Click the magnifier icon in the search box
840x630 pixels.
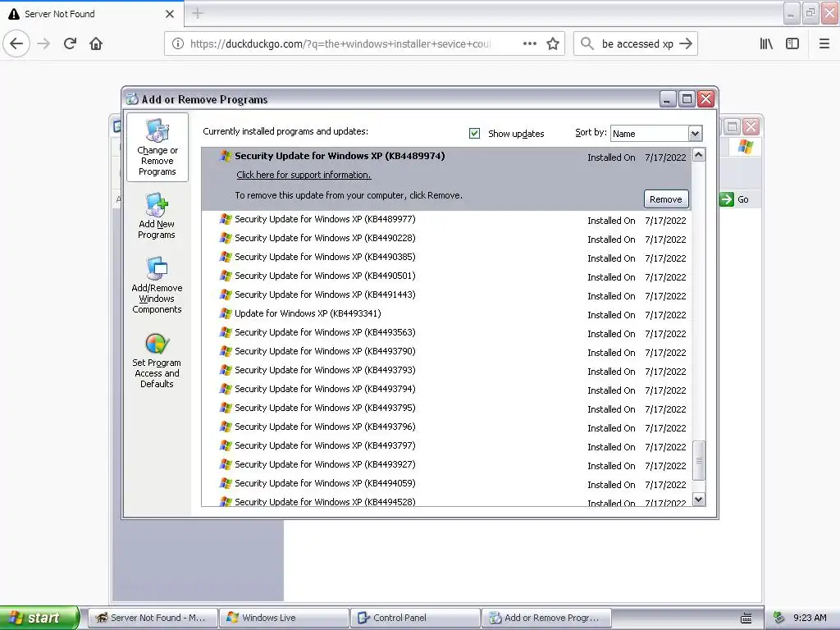tap(587, 44)
